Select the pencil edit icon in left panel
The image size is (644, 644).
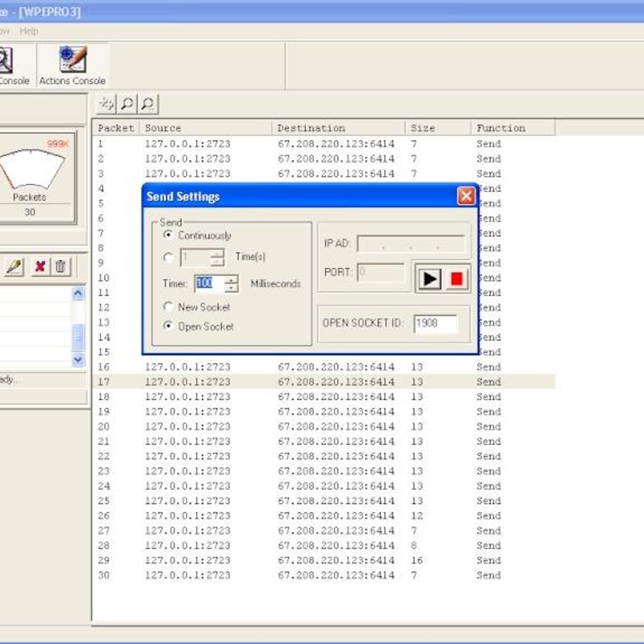coord(12,265)
